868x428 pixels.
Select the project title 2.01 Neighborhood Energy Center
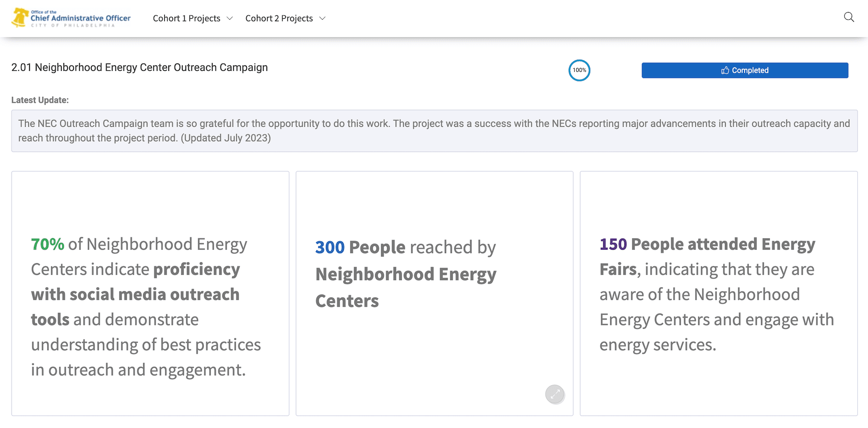tap(139, 67)
